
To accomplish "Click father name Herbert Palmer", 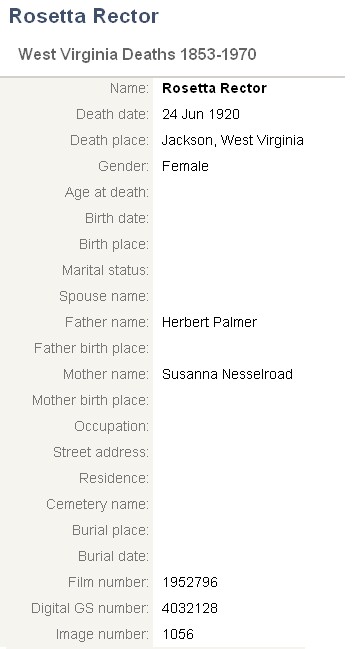I will [x=209, y=322].
